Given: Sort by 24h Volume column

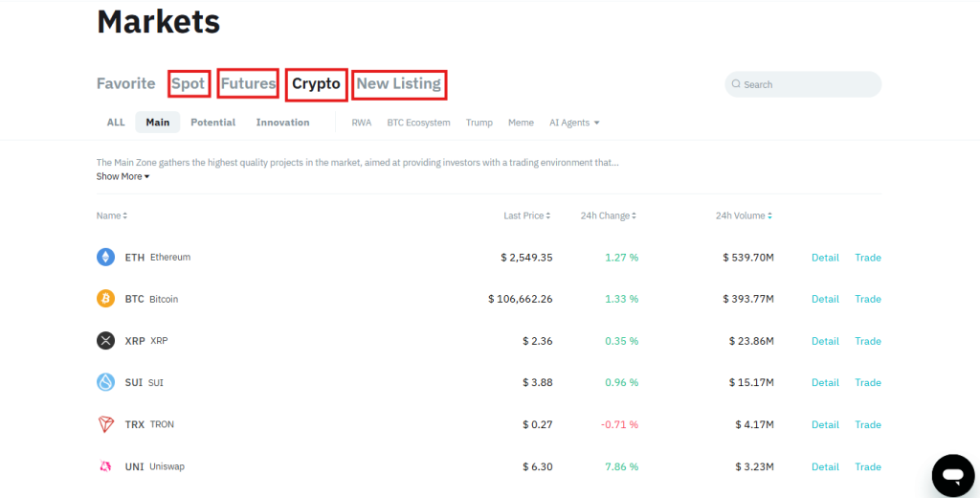Looking at the screenshot, I should (x=744, y=215).
